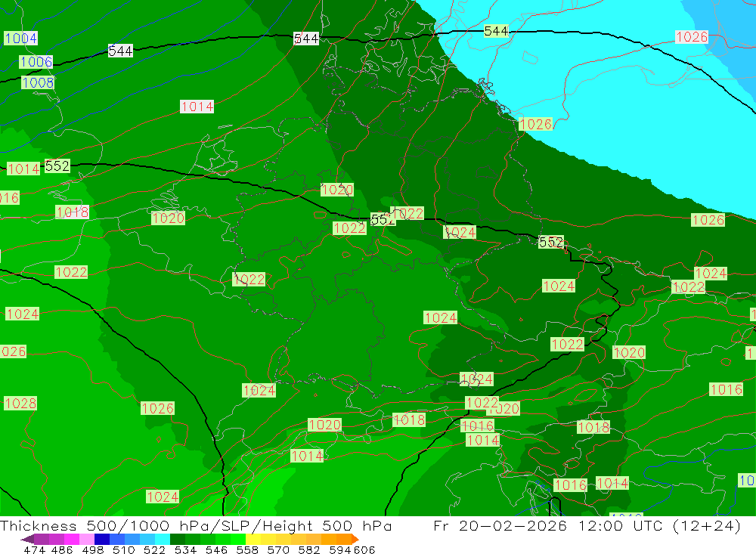Click the blue 1004 pressure label
This screenshot has height=554, width=756.
[x=20, y=38]
